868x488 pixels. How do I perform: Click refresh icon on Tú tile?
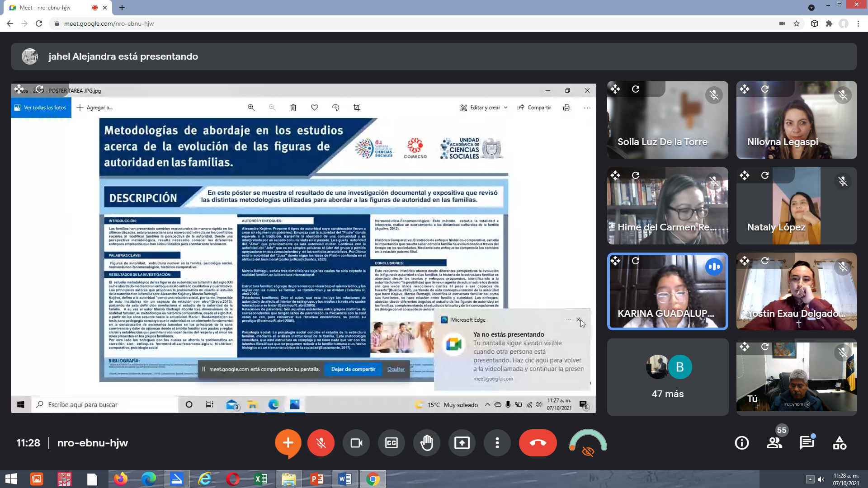coord(765,347)
